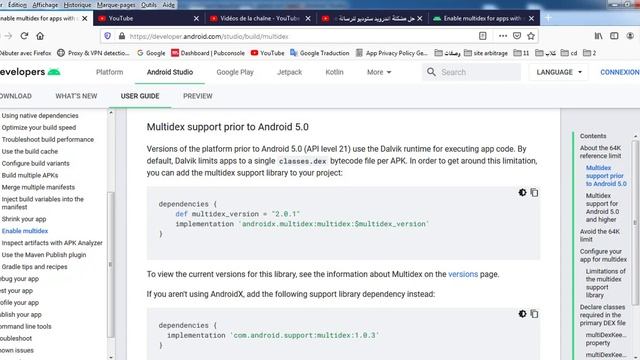Open App Privacy Policy Generator bookmark

click(x=392, y=53)
